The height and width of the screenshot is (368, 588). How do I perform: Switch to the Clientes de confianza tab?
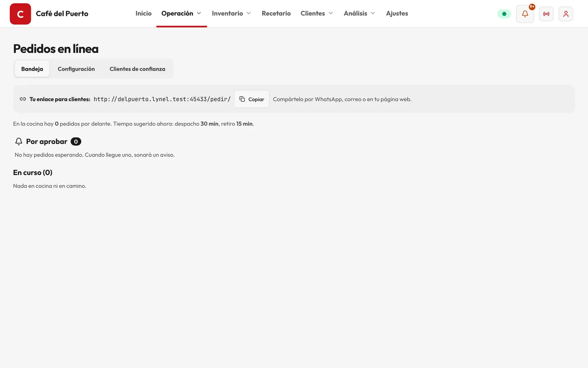point(137,69)
